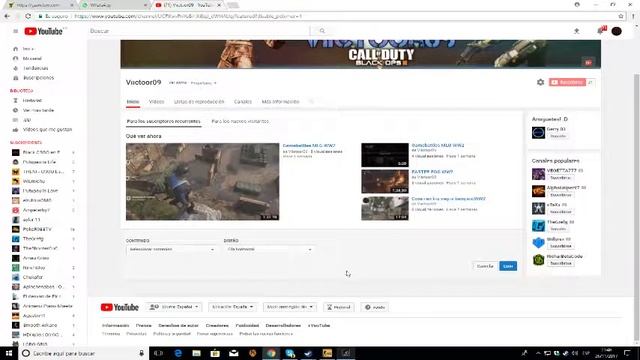Image resolution: width=640 pixels, height=360 pixels.
Task: Click the channel banner edit icon
Action: tap(588, 62)
